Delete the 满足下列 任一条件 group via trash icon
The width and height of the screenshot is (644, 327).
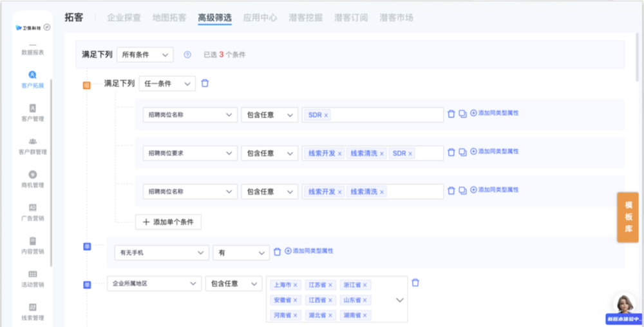(x=205, y=83)
